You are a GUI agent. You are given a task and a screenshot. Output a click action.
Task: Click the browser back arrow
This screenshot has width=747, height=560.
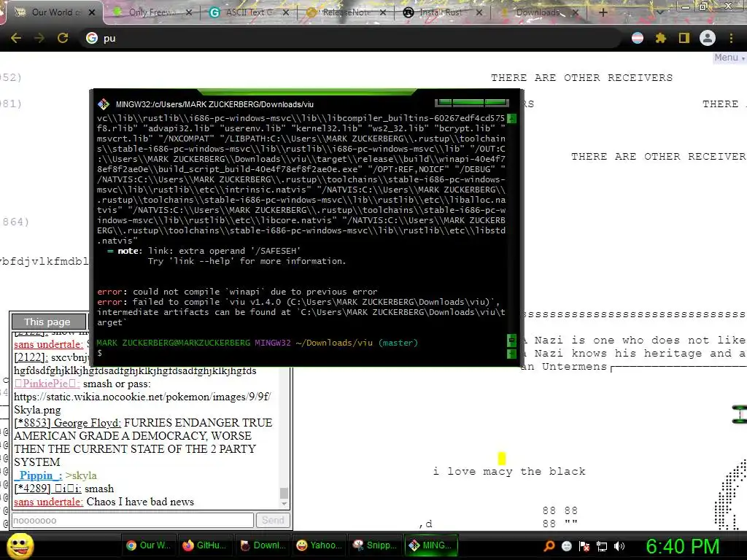[16, 38]
